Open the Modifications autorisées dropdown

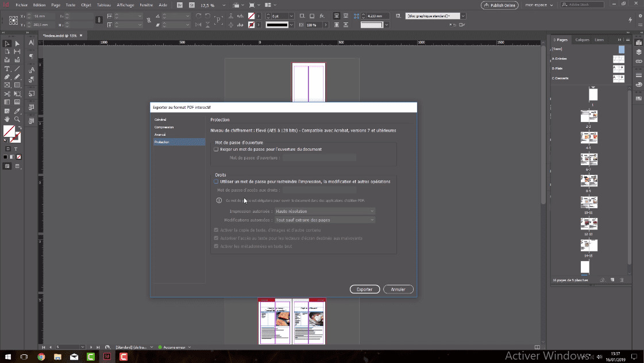(x=325, y=219)
